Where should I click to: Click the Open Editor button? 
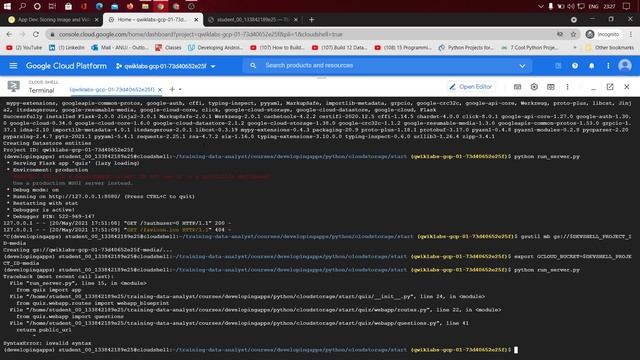point(471,87)
